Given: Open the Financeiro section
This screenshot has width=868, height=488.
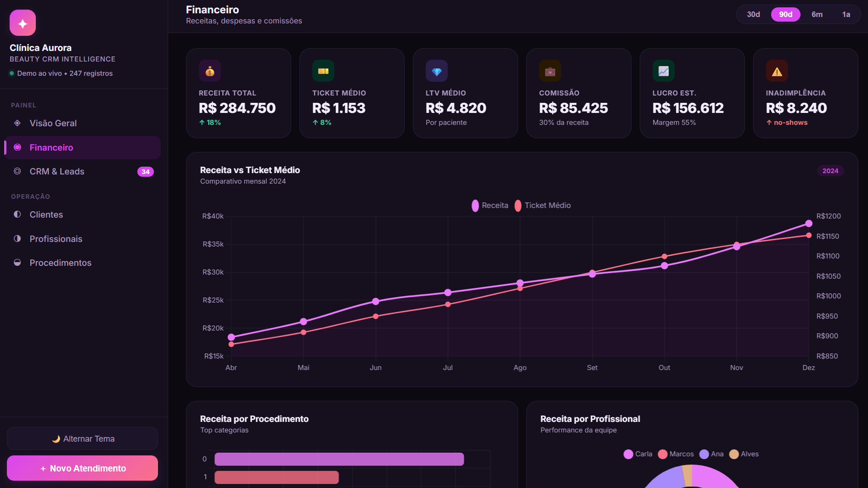Looking at the screenshot, I should 83,147.
